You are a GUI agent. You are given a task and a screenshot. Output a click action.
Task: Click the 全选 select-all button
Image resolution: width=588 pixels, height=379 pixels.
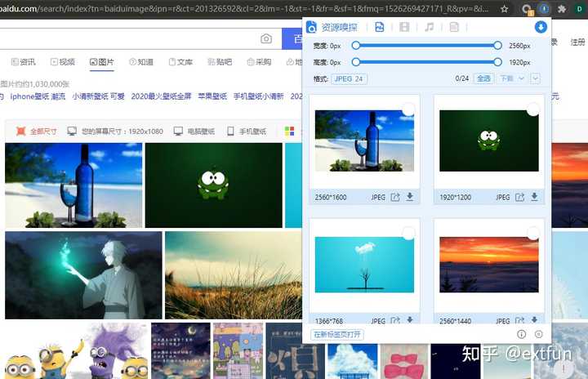point(483,78)
